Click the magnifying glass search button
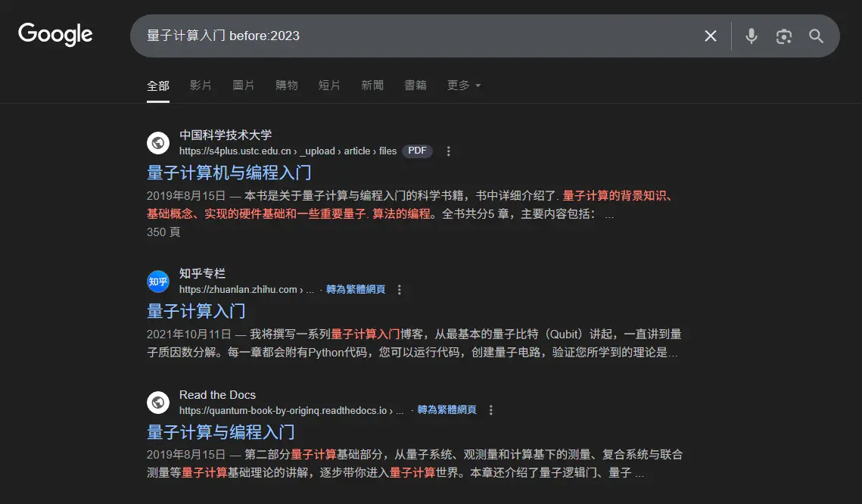Image resolution: width=862 pixels, height=504 pixels. (x=816, y=36)
